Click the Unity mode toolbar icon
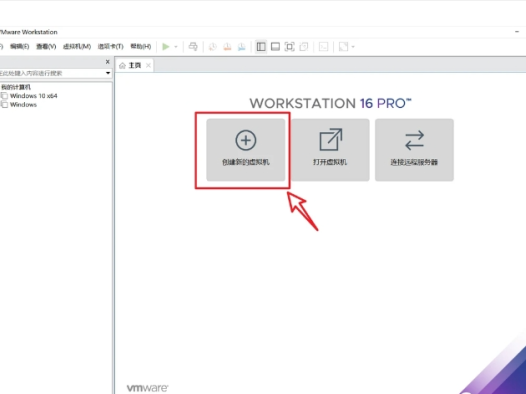The height and width of the screenshot is (394, 526). (304, 47)
